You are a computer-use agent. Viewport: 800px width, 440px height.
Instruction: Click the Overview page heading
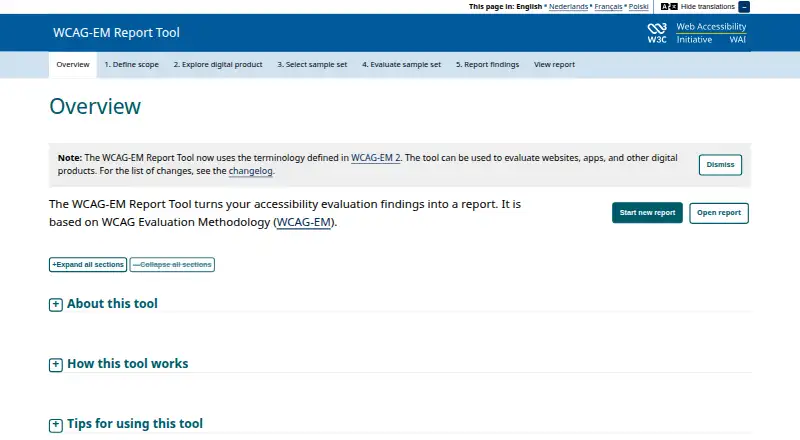point(95,107)
